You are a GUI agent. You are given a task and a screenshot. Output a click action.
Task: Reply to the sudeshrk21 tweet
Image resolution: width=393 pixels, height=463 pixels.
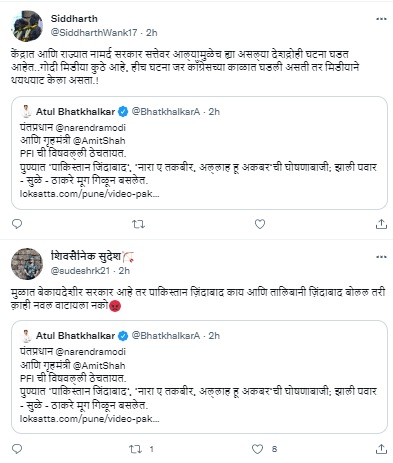pos(17,449)
